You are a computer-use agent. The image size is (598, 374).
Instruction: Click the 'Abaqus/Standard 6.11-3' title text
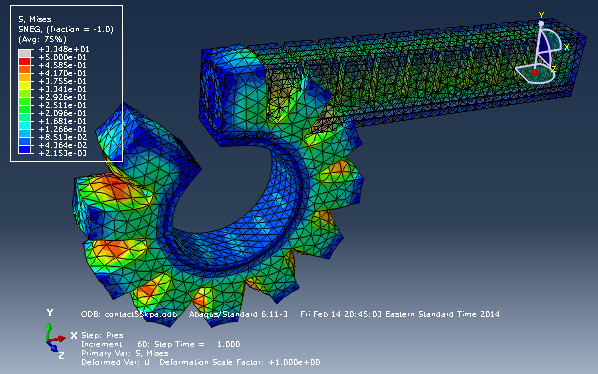[x=238, y=314]
